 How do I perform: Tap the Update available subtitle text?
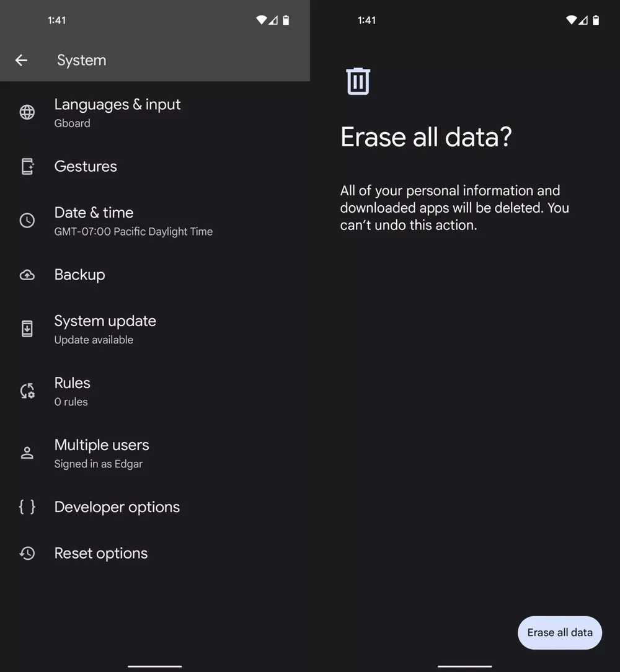click(94, 340)
